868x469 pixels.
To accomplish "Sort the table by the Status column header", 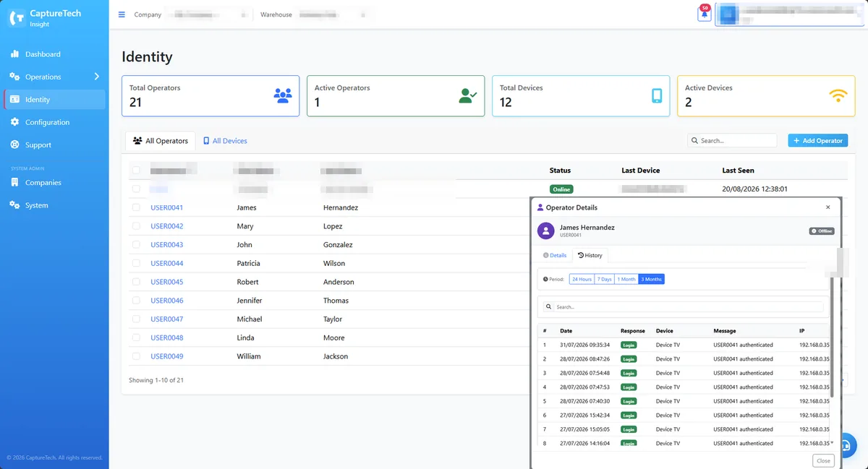I will 560,171.
